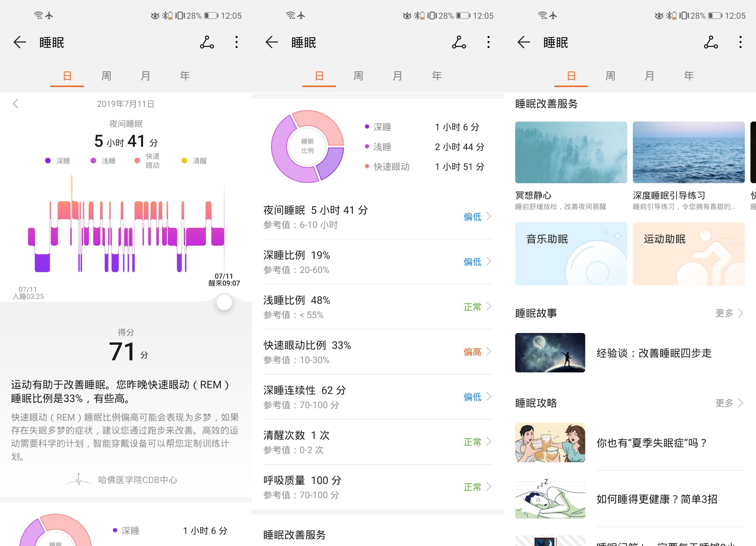Viewport: 756px width, 546px height.
Task: Select 周 tab in left screen
Action: pyautogui.click(x=106, y=76)
